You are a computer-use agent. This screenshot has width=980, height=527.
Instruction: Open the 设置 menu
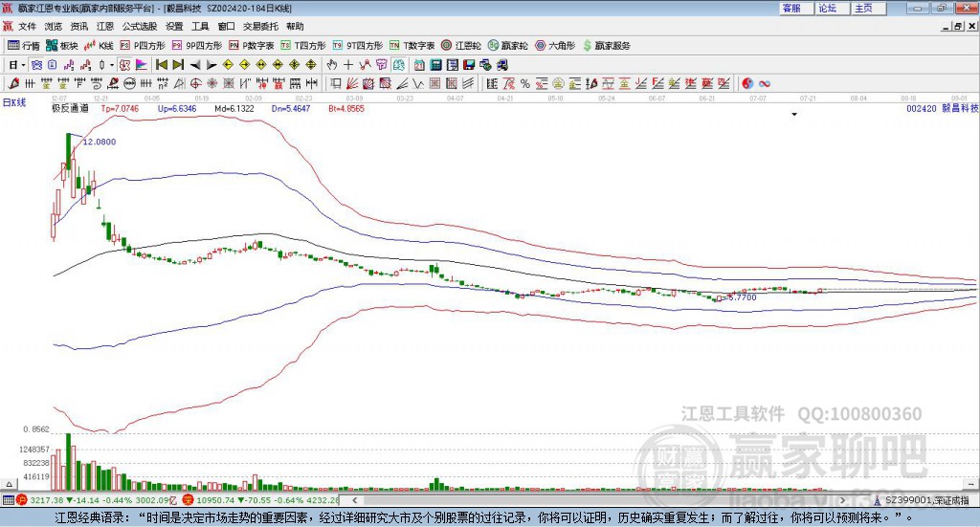point(174,26)
